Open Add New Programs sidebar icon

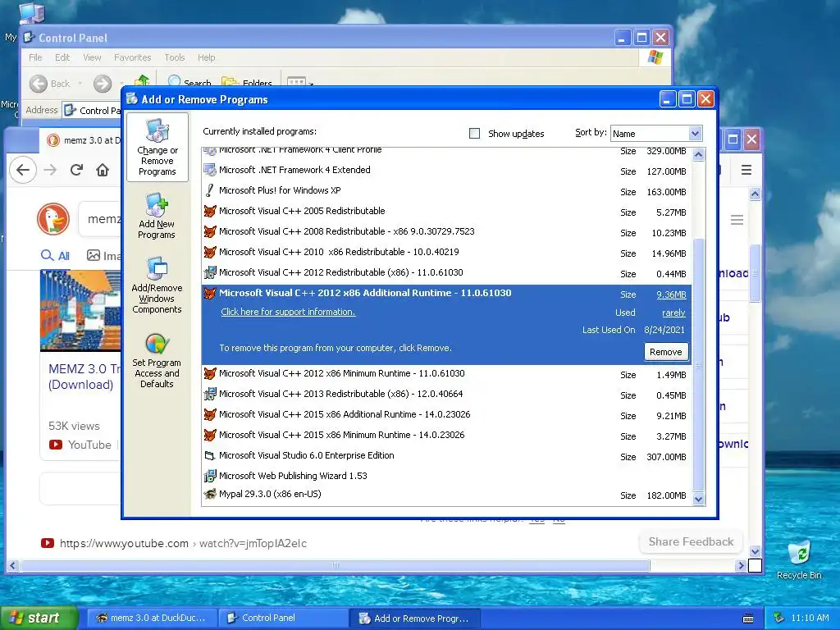point(157,216)
